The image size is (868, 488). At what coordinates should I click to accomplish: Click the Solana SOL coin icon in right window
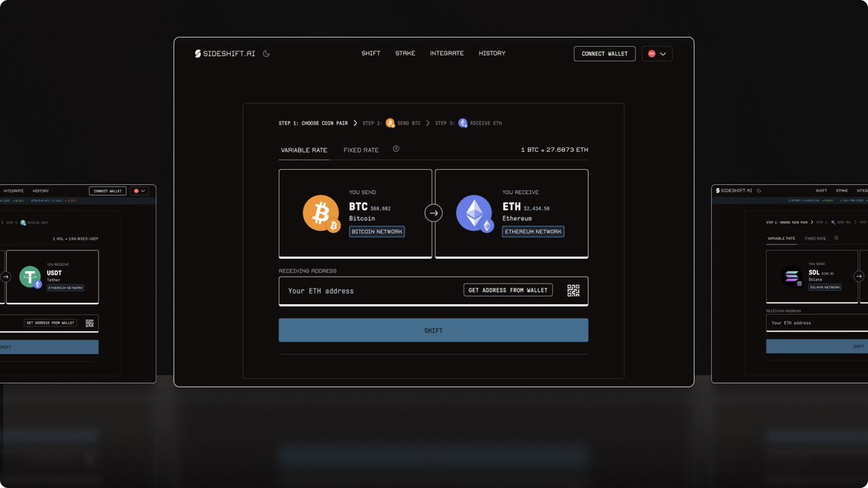click(x=792, y=276)
